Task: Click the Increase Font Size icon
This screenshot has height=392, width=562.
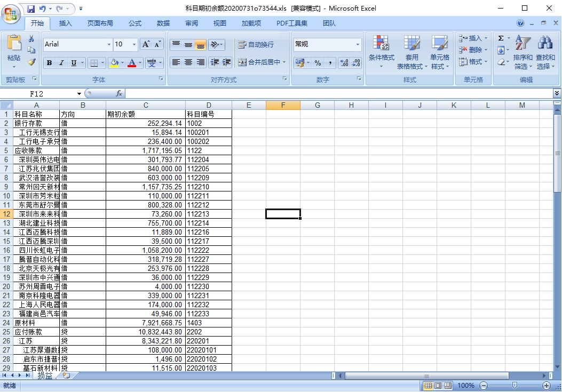Action: tap(146, 44)
